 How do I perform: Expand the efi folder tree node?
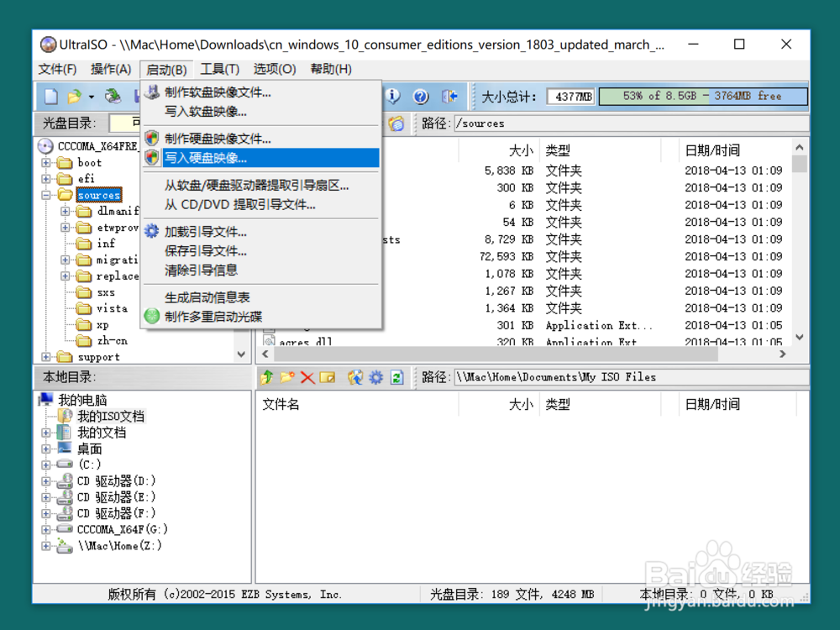pos(46,178)
